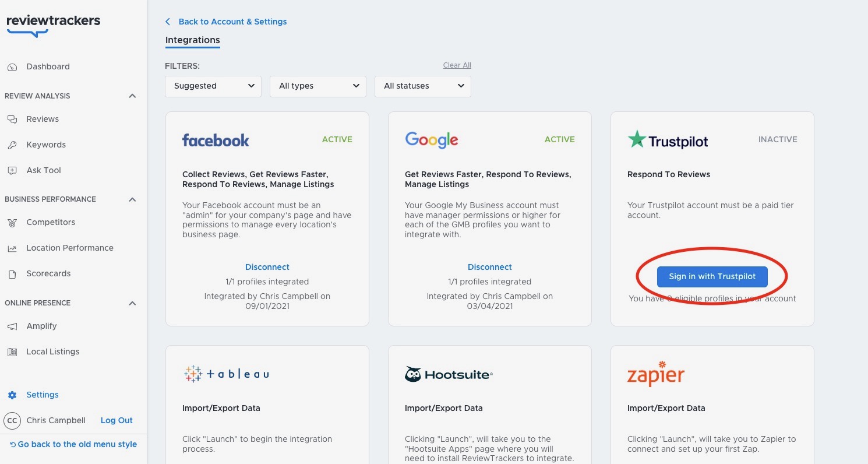
Task: Click the Google logo
Action: (x=432, y=140)
